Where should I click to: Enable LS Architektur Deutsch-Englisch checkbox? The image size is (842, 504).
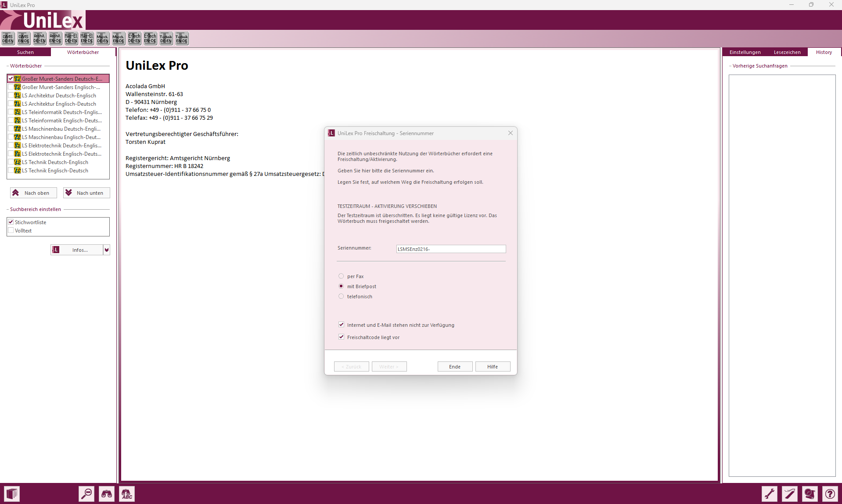click(11, 95)
